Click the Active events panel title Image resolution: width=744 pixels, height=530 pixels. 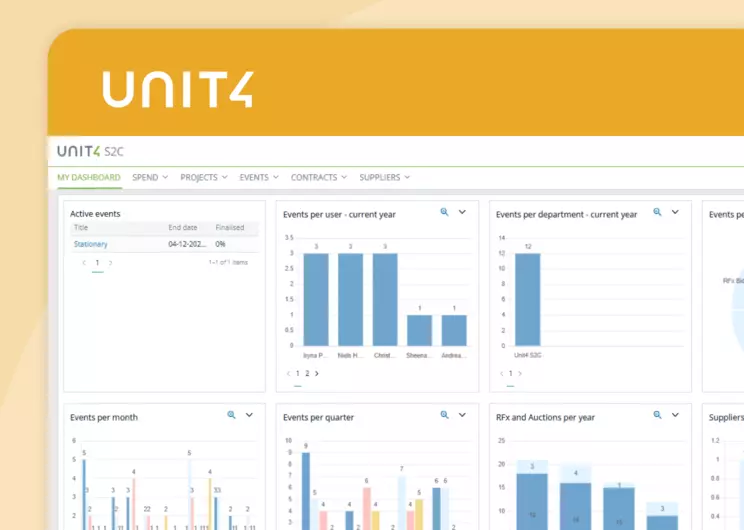(95, 214)
